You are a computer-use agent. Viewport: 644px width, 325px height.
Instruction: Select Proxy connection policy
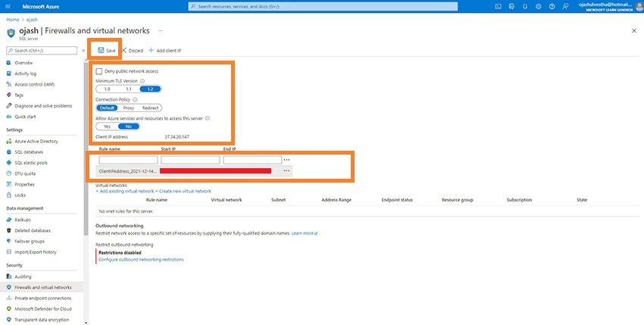click(x=129, y=108)
